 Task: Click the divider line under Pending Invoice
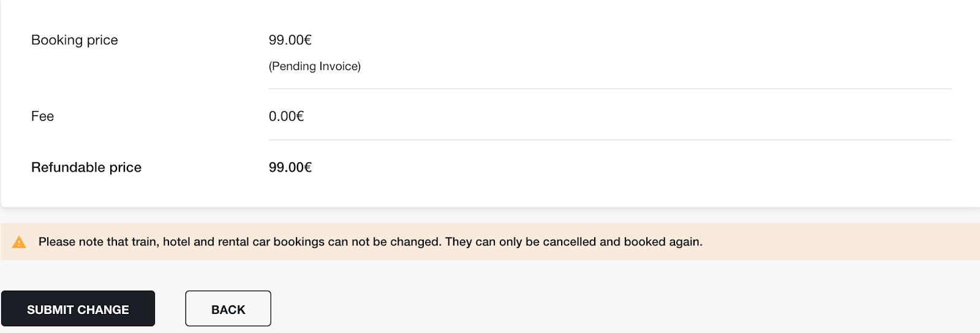[x=610, y=89]
